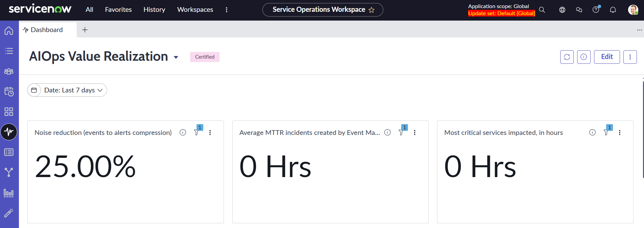
Task: Click the page vertical scrollbar
Action: tap(643, 130)
